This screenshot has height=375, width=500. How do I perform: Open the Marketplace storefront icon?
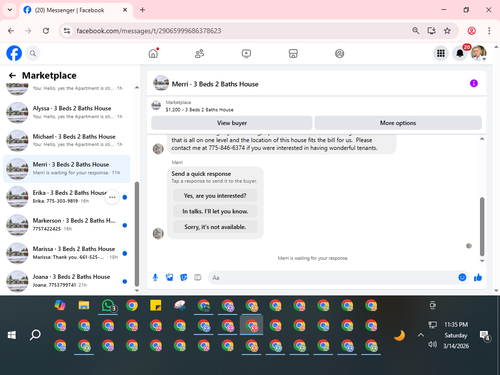click(x=293, y=53)
